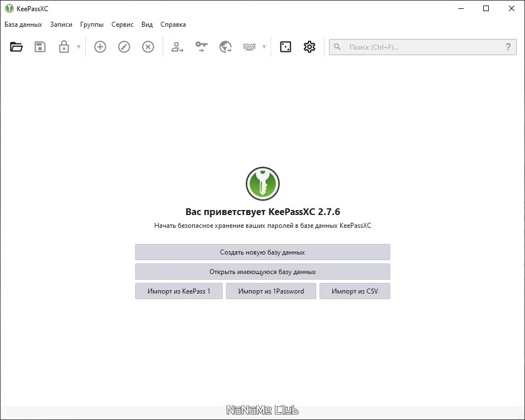Open the Вид menu
Viewport: 525px width, 420px height.
(147, 25)
